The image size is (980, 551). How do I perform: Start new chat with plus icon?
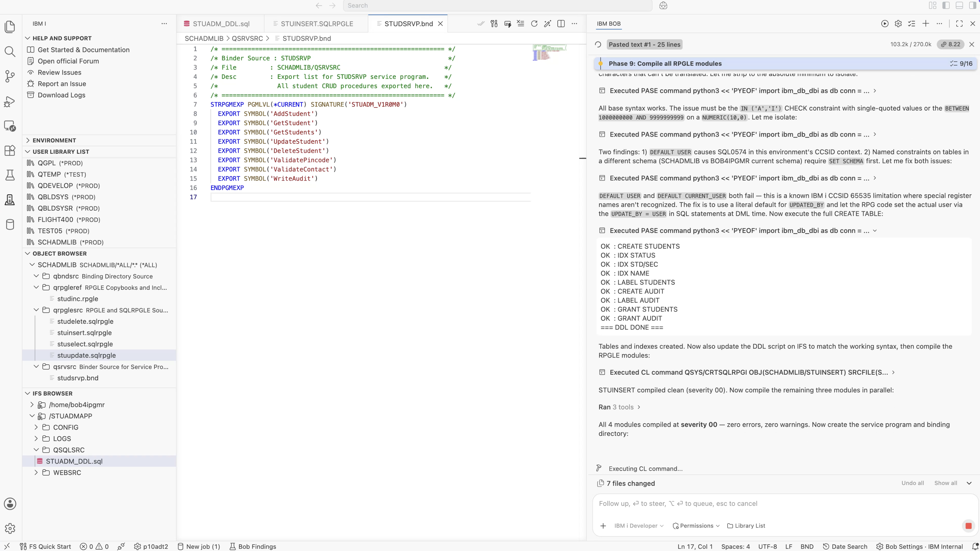coord(925,24)
